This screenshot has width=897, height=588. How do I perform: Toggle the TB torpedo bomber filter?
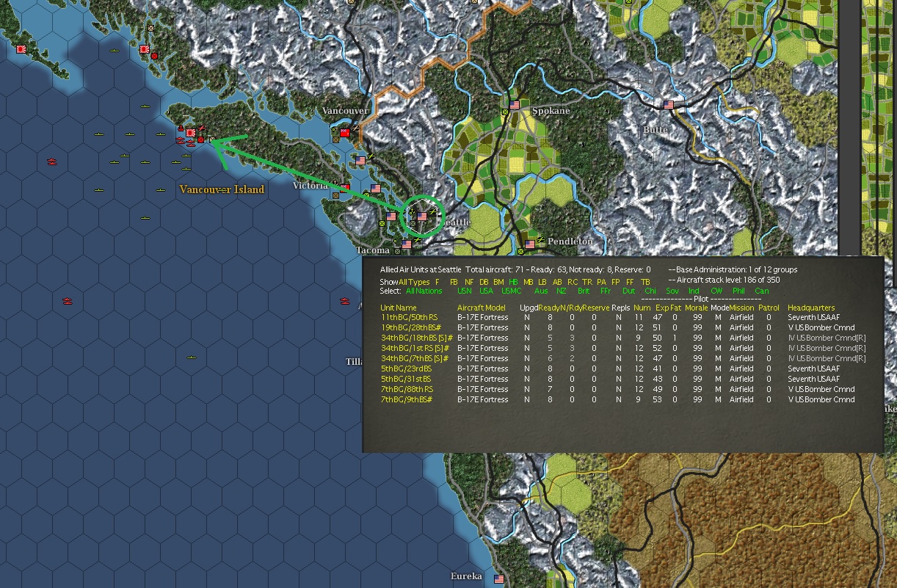click(x=645, y=282)
